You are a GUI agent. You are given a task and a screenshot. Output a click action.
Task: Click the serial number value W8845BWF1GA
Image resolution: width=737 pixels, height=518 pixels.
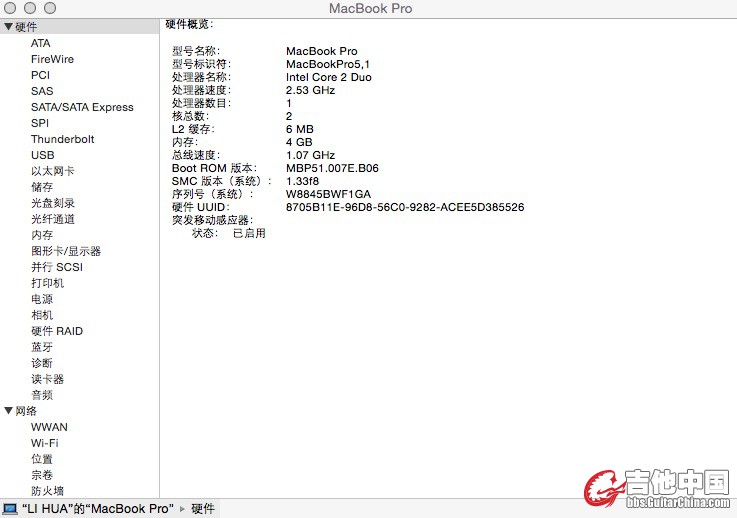pyautogui.click(x=328, y=194)
